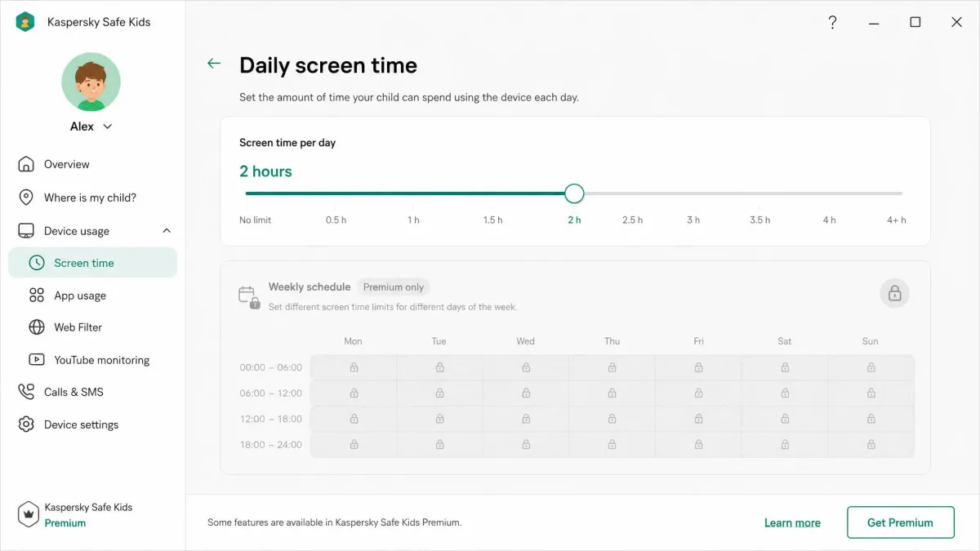Collapse the Device usage section chevron
The height and width of the screenshot is (551, 980).
point(167,231)
